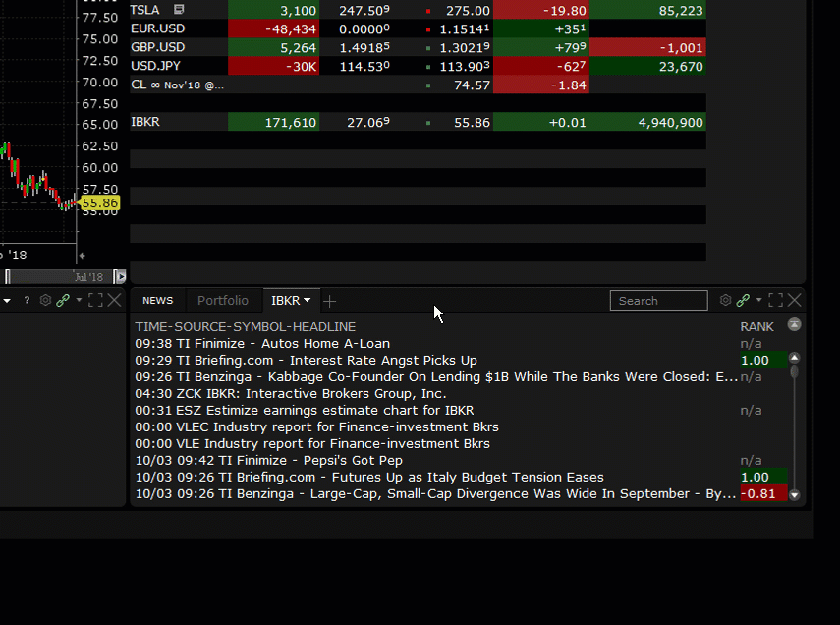Open the note icon beside TSLA
The image size is (840, 625).
coord(179,9)
